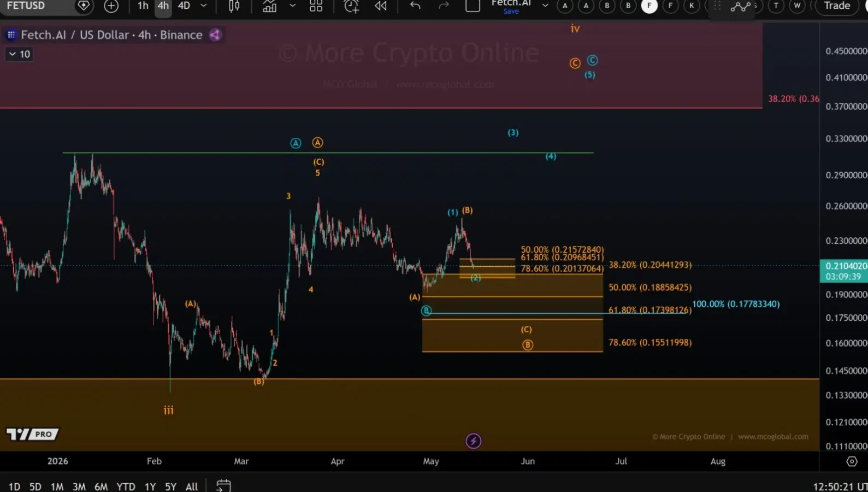Click the plus compare symbol icon
The height and width of the screenshot is (492, 868).
[111, 6]
